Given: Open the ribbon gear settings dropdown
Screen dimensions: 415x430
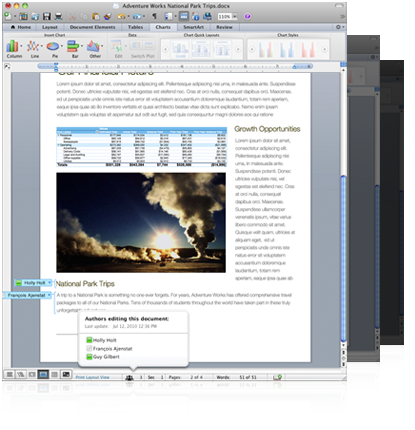Looking at the screenshot, I should [340, 27].
